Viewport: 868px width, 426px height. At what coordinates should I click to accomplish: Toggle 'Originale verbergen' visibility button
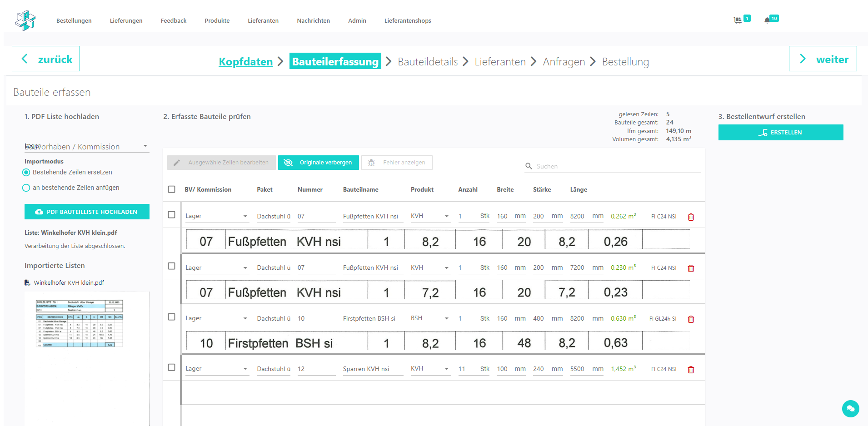(x=318, y=163)
